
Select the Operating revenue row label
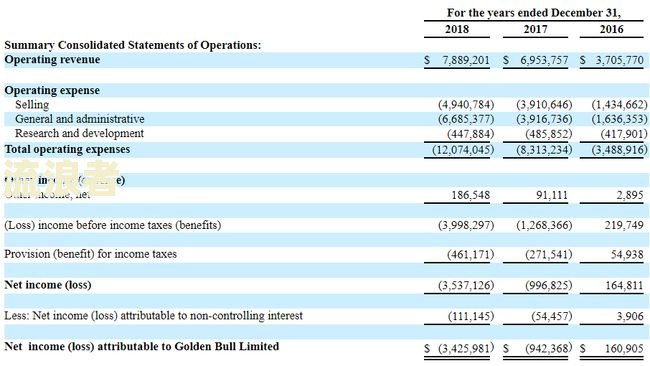click(x=52, y=60)
